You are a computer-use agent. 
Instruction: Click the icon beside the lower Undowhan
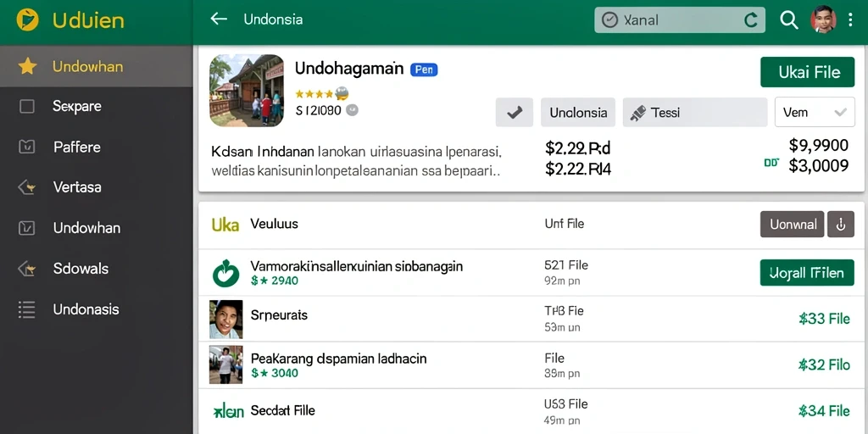pos(27,227)
